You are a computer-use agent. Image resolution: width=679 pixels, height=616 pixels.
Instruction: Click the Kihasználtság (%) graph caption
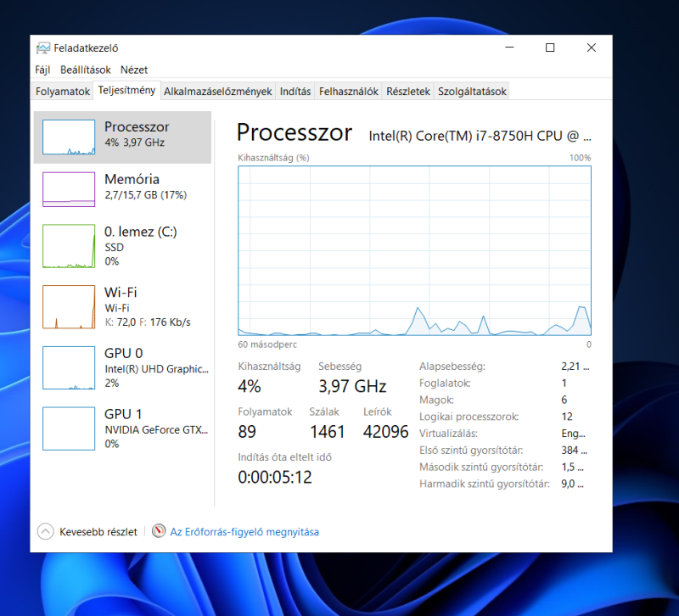pyautogui.click(x=273, y=158)
